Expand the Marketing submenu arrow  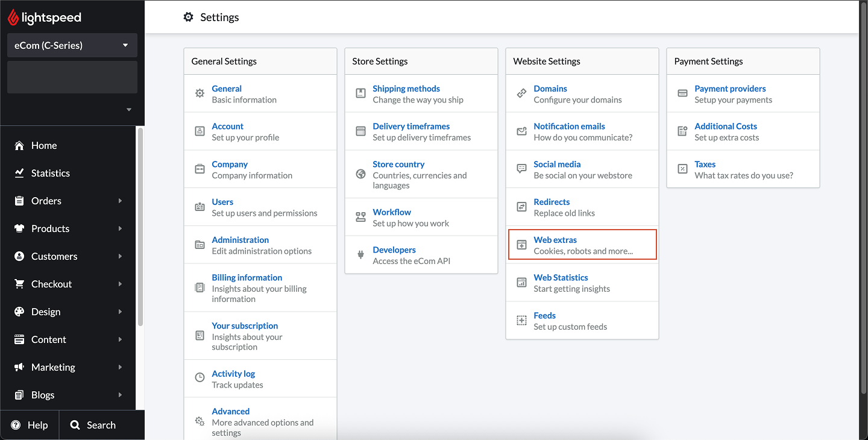coord(120,367)
